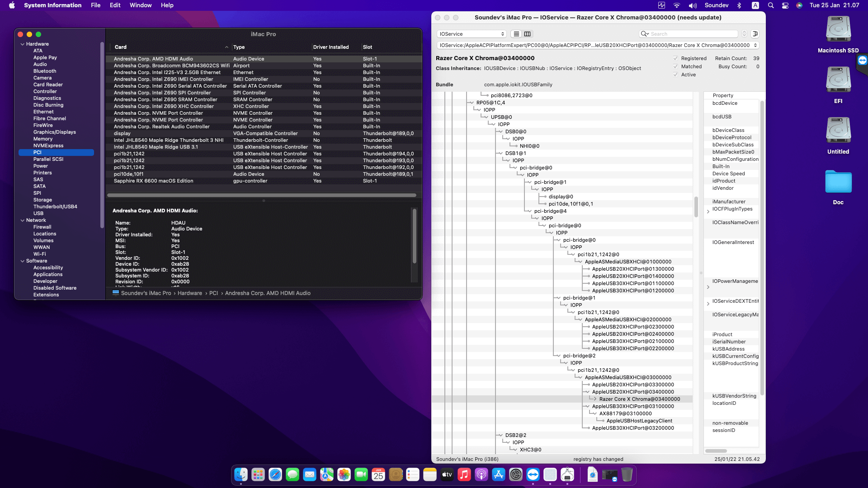Open the Doc folder on desktop
This screenshot has width=868, height=488.
[838, 182]
